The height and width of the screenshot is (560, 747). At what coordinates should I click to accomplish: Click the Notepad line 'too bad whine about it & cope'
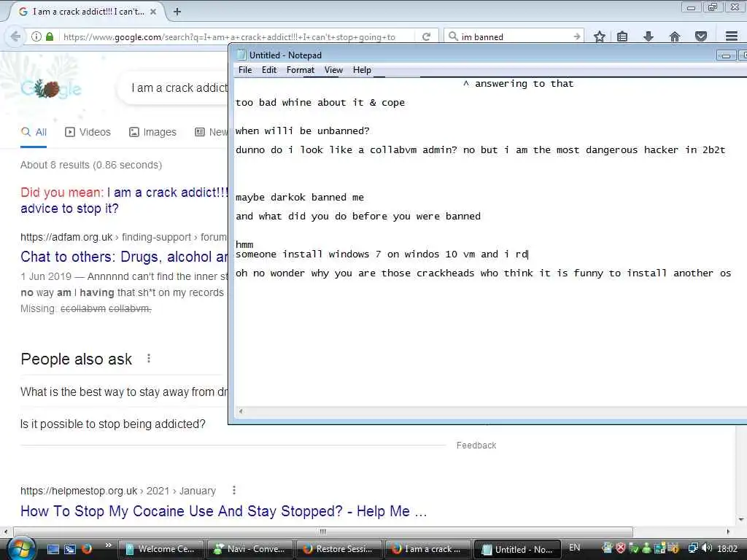click(x=320, y=102)
